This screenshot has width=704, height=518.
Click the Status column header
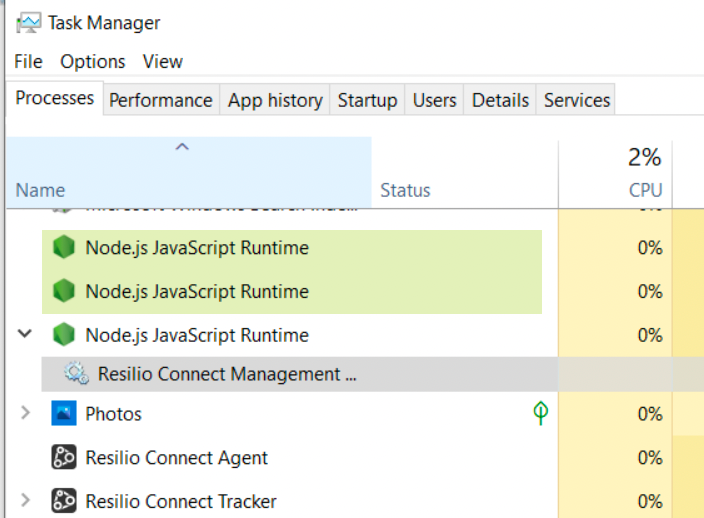pyautogui.click(x=405, y=190)
